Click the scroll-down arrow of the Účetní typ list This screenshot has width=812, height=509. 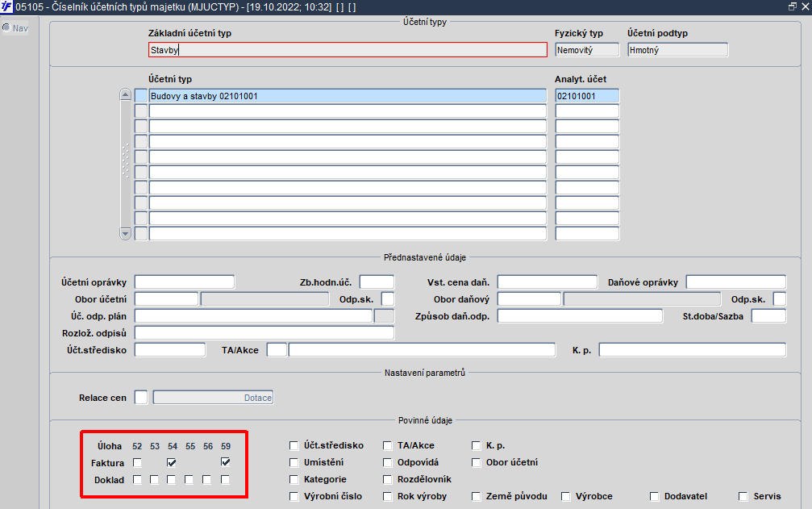point(125,233)
